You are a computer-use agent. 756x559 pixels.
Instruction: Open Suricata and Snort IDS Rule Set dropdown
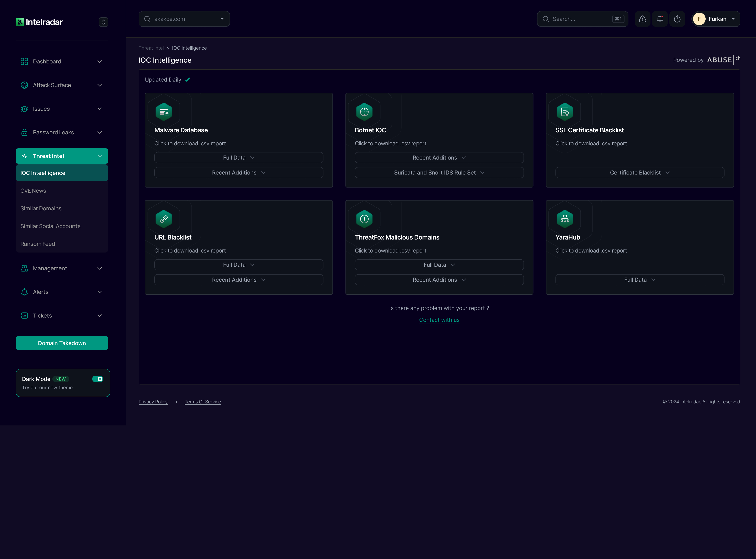pyautogui.click(x=439, y=173)
